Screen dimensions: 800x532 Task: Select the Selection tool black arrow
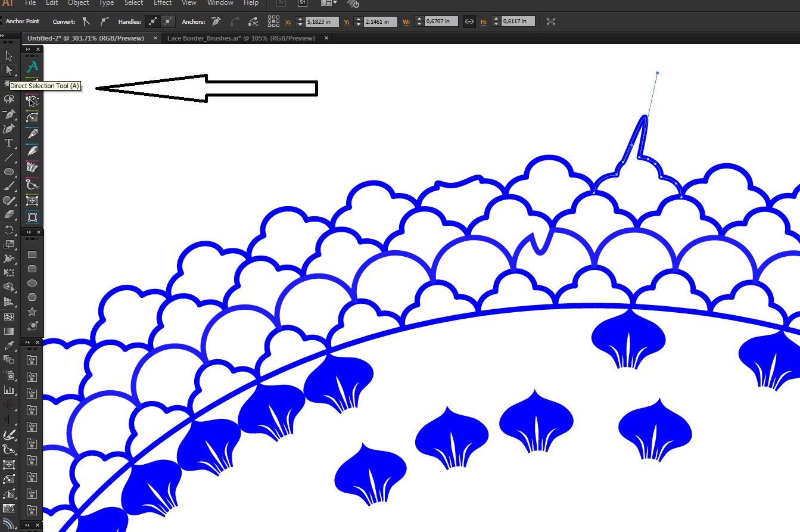(x=9, y=56)
